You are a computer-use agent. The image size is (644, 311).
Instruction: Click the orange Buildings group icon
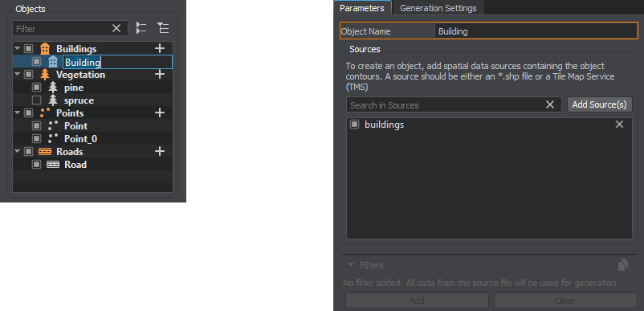pos(45,49)
